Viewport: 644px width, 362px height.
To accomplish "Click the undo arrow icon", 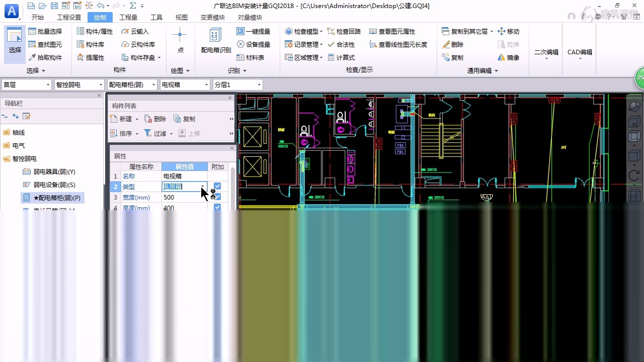I will (x=100, y=6).
